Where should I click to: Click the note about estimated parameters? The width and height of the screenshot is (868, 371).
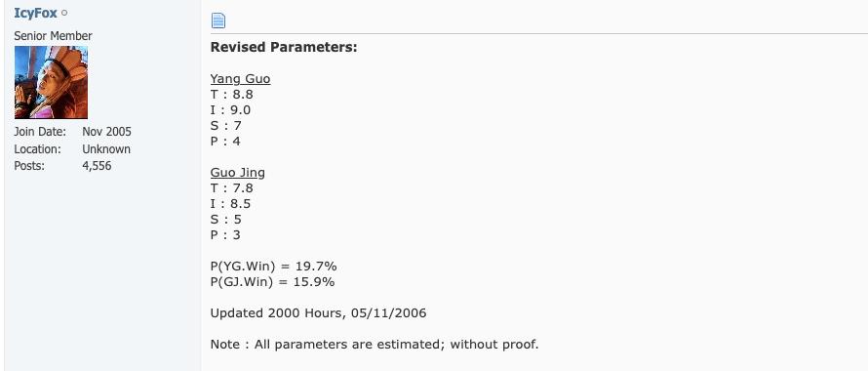(x=375, y=345)
